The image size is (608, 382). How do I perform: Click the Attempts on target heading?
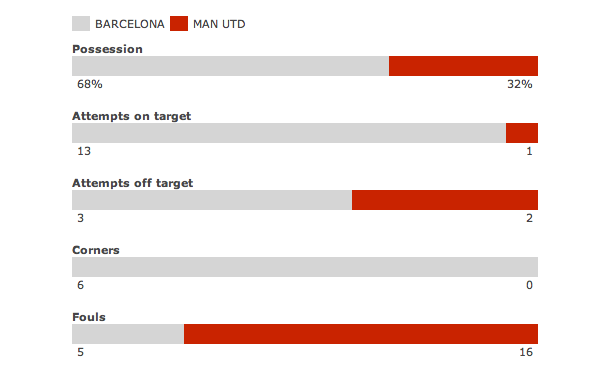pyautogui.click(x=131, y=116)
